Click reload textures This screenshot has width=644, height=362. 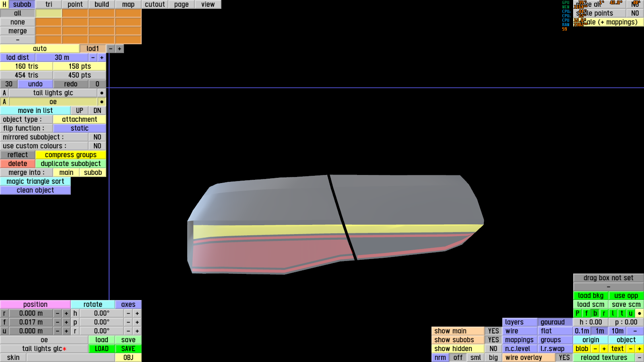tap(604, 358)
